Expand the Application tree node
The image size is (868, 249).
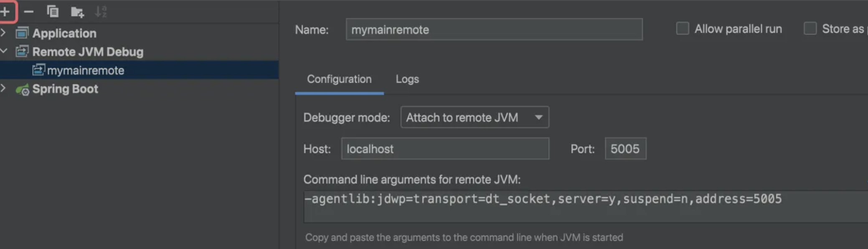pos(4,33)
